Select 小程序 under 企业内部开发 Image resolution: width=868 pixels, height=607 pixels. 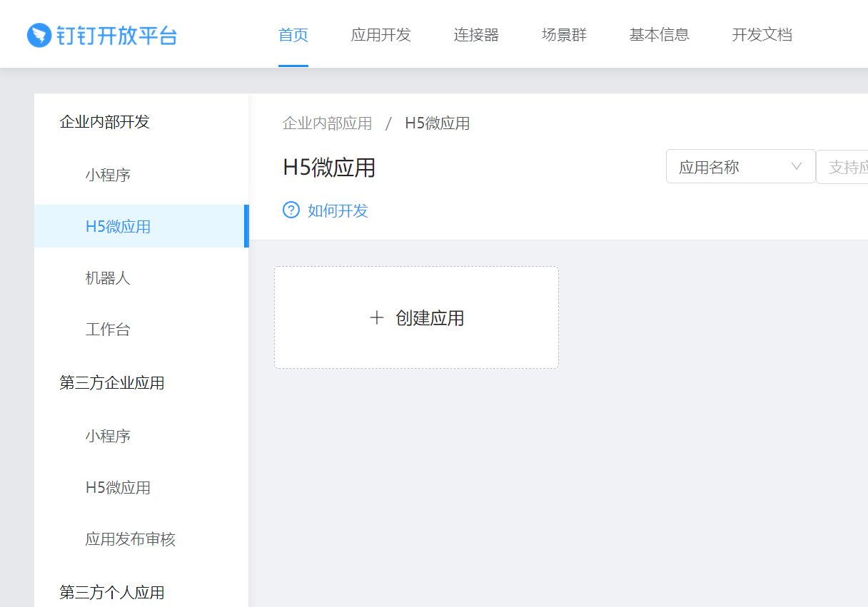pos(108,174)
